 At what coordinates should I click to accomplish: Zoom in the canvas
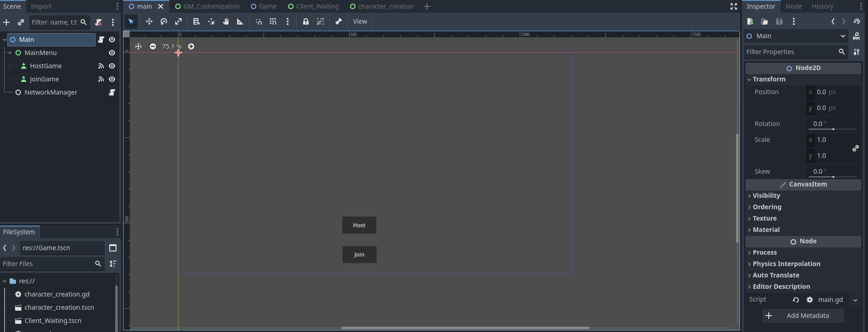point(191,46)
